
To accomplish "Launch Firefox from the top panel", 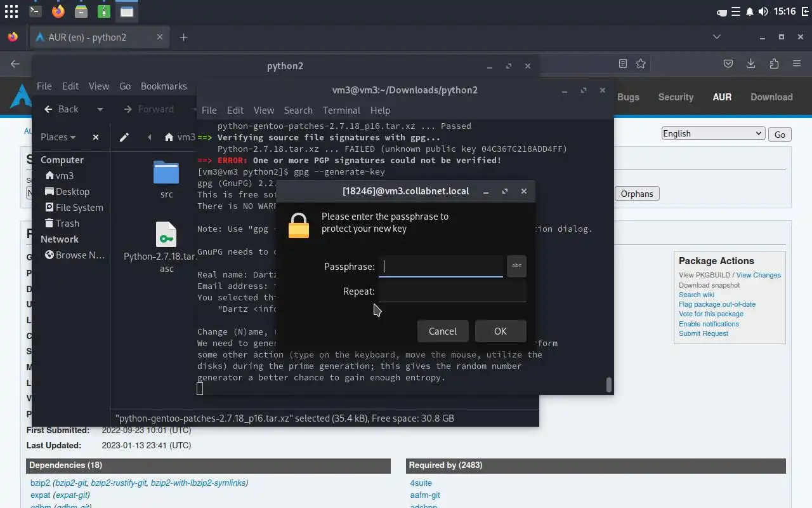I will click(58, 11).
